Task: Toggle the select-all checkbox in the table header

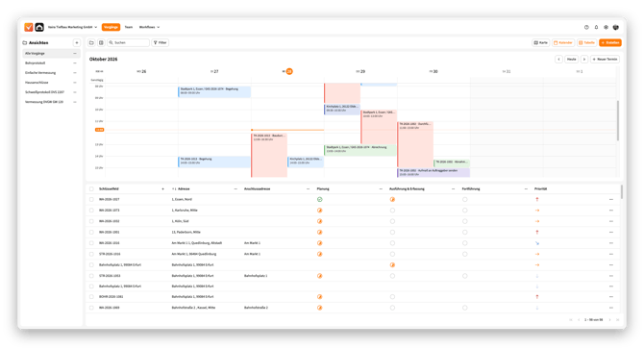Action: point(91,188)
